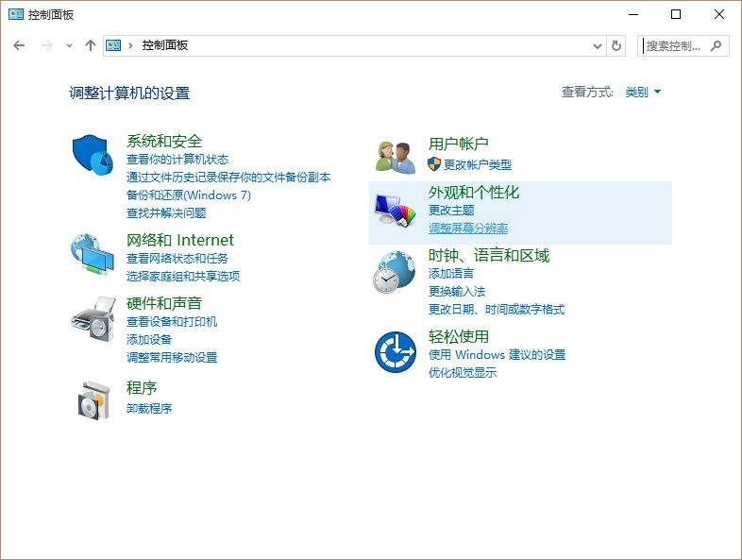
Task: Open the 卸载程序 link
Action: [149, 409]
